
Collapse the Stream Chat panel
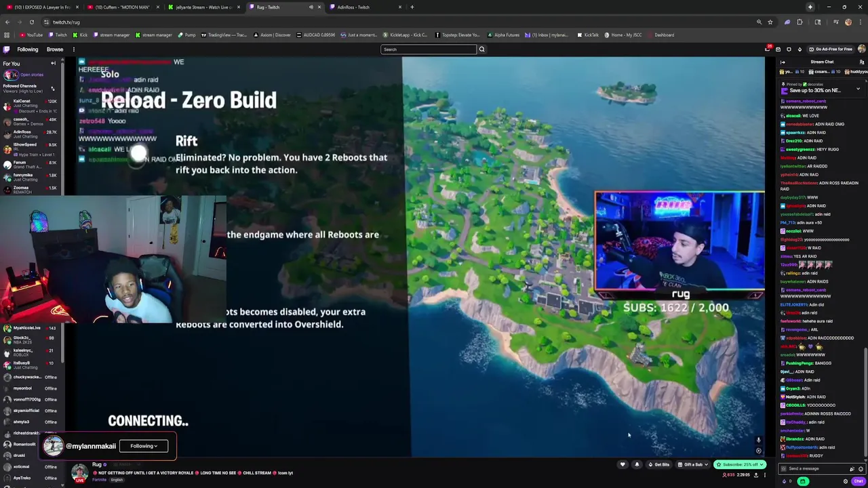783,62
